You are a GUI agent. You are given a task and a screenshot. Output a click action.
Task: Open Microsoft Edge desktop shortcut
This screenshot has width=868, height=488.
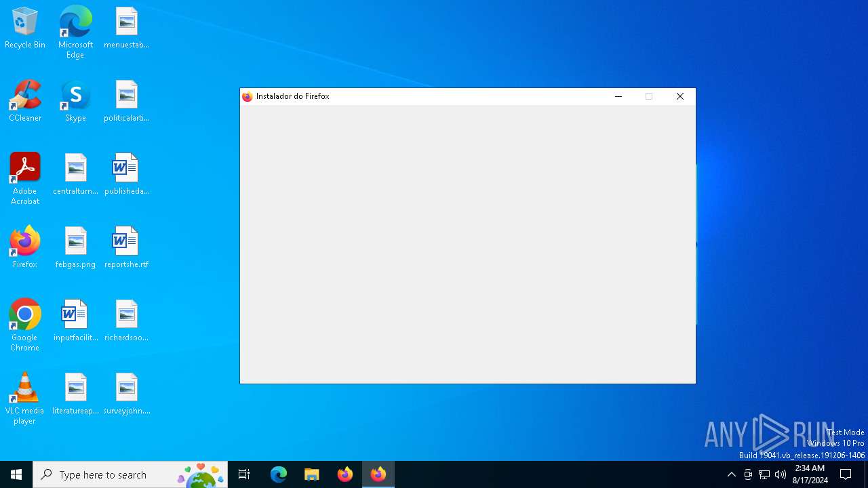pos(75,33)
